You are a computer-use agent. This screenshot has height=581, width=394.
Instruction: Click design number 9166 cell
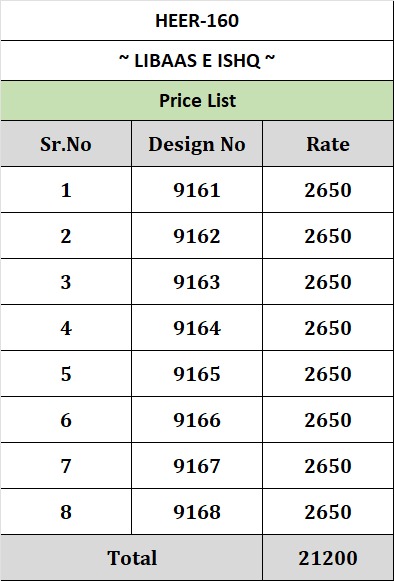[197, 419]
